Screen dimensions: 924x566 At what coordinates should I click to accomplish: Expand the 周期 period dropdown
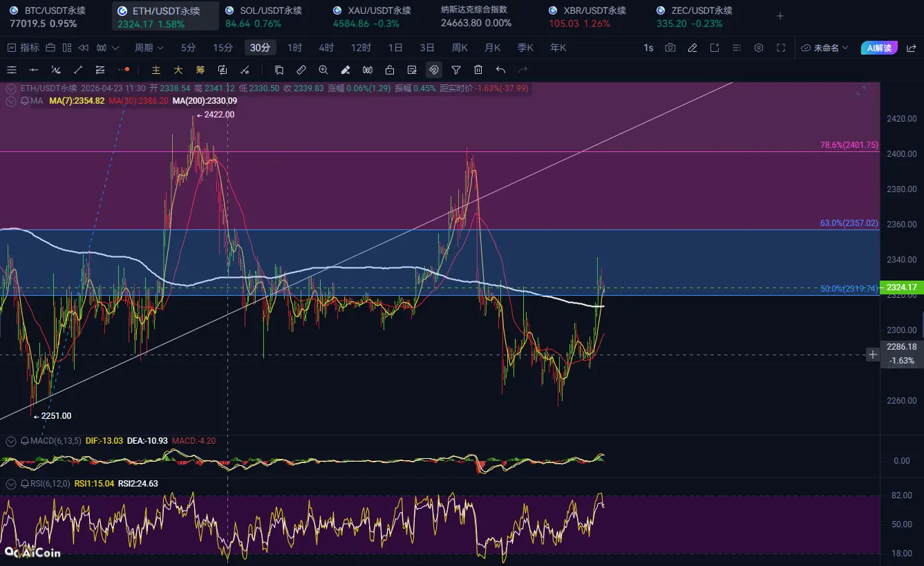(x=149, y=48)
